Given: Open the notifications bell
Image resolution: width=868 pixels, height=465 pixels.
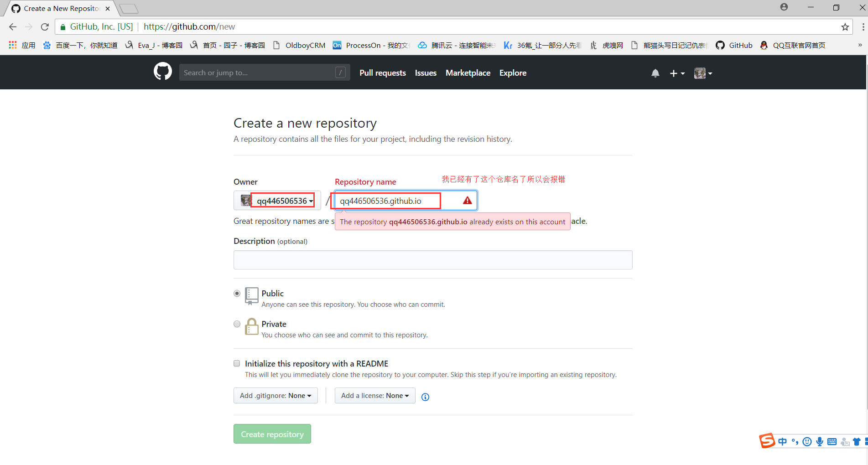Looking at the screenshot, I should click(655, 73).
